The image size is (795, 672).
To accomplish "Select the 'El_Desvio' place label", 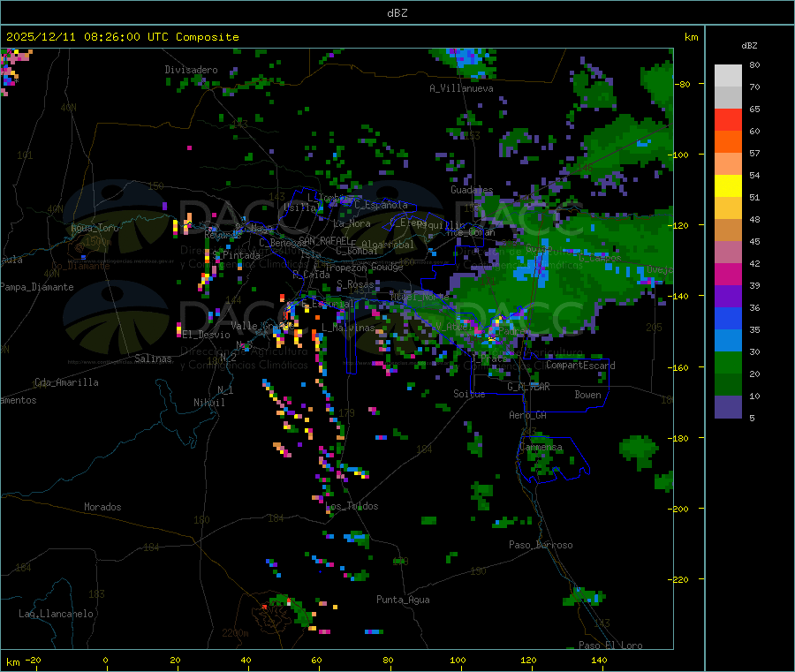I will click(207, 335).
